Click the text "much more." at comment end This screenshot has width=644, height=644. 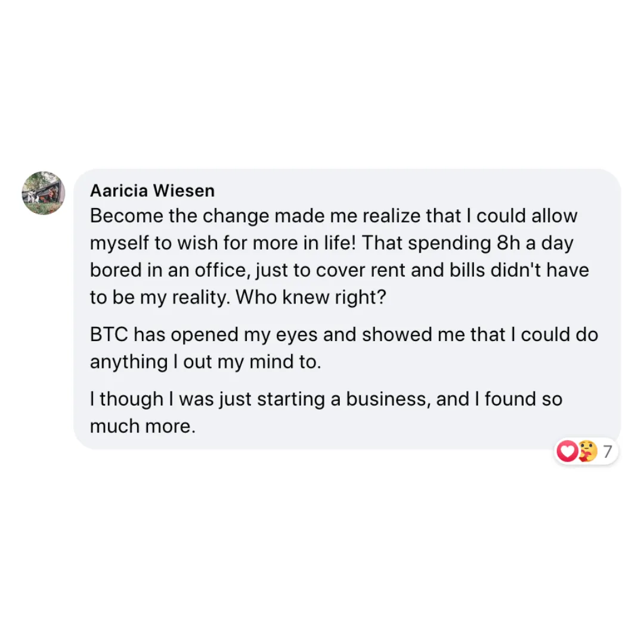[x=143, y=426]
